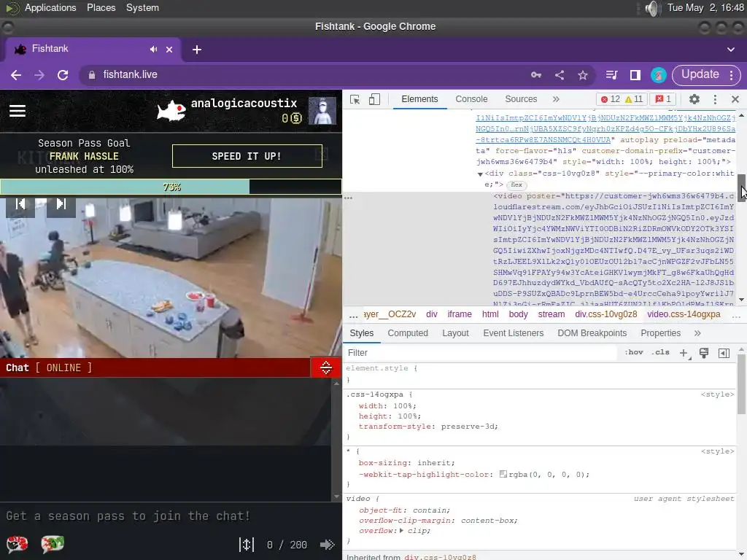Bookmark this page with star
The image size is (747, 560).
pyautogui.click(x=583, y=75)
